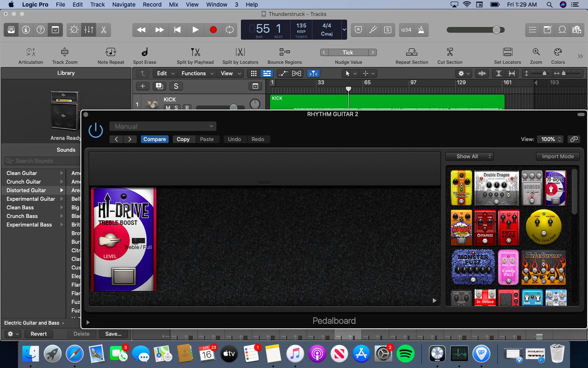Viewport: 588px width, 368px height.
Task: Open the Navigate menu
Action: click(x=124, y=4)
